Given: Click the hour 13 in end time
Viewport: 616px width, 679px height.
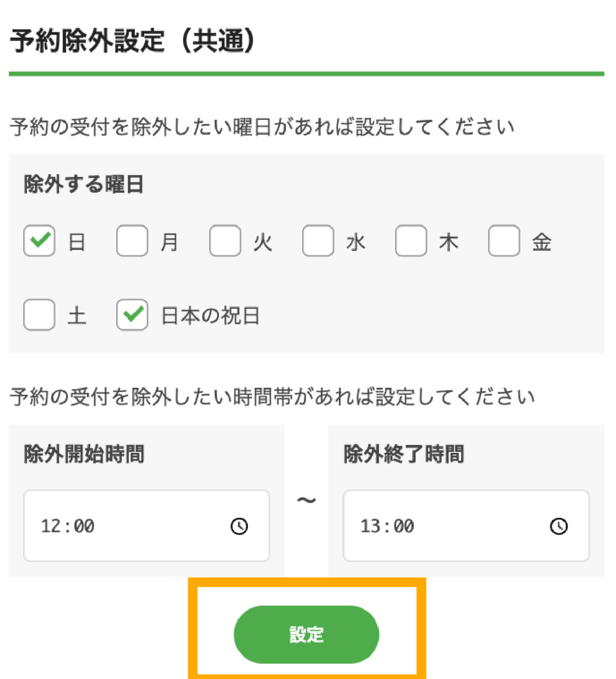Looking at the screenshot, I should 370,526.
